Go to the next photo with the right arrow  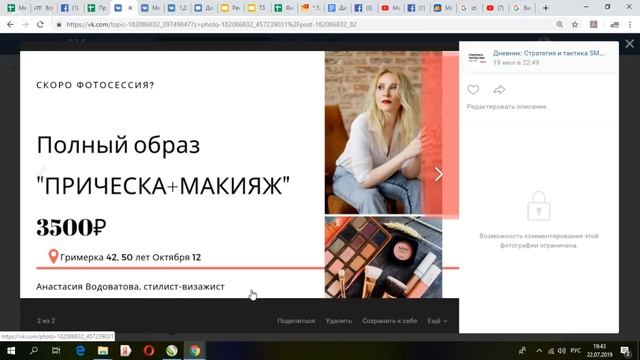pyautogui.click(x=439, y=174)
